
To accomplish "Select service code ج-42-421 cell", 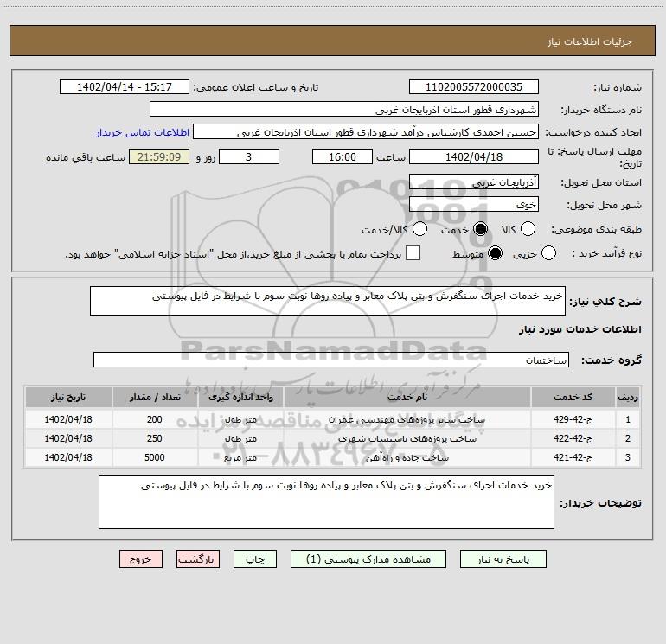I will [573, 457].
